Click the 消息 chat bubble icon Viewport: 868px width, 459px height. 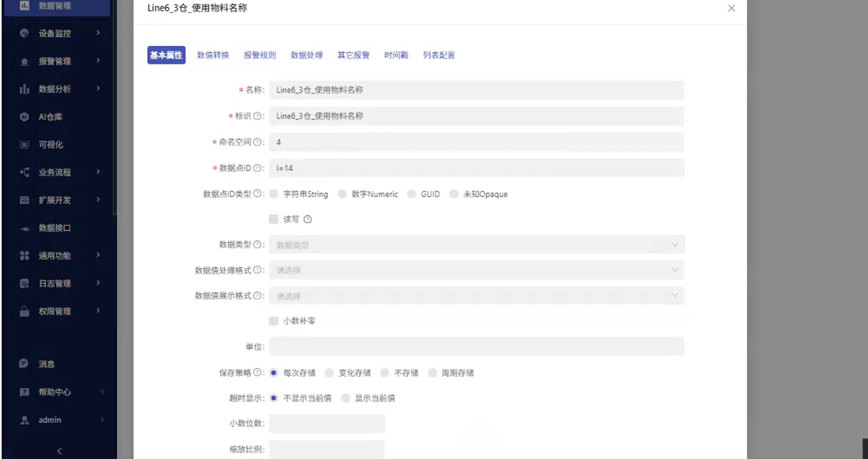pos(24,364)
